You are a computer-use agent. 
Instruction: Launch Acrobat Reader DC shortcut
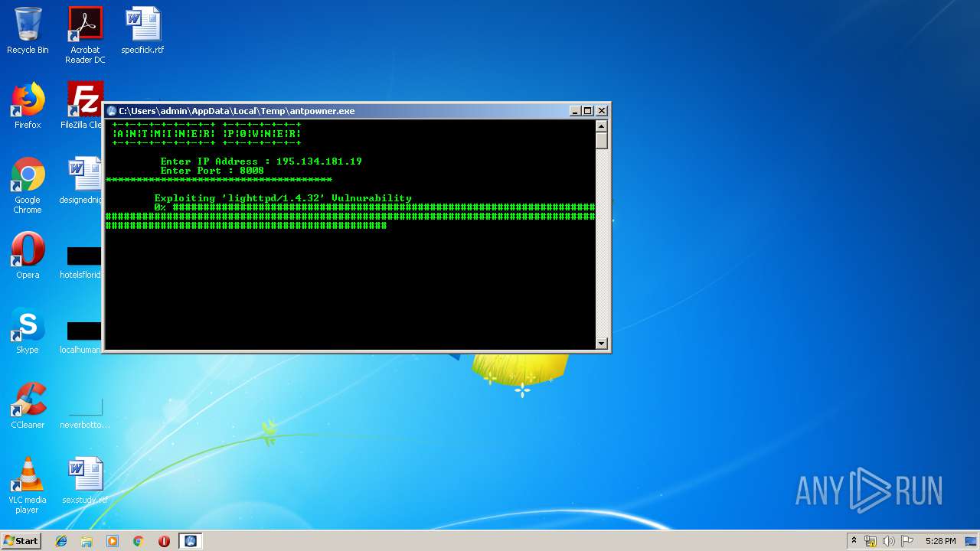(x=85, y=35)
